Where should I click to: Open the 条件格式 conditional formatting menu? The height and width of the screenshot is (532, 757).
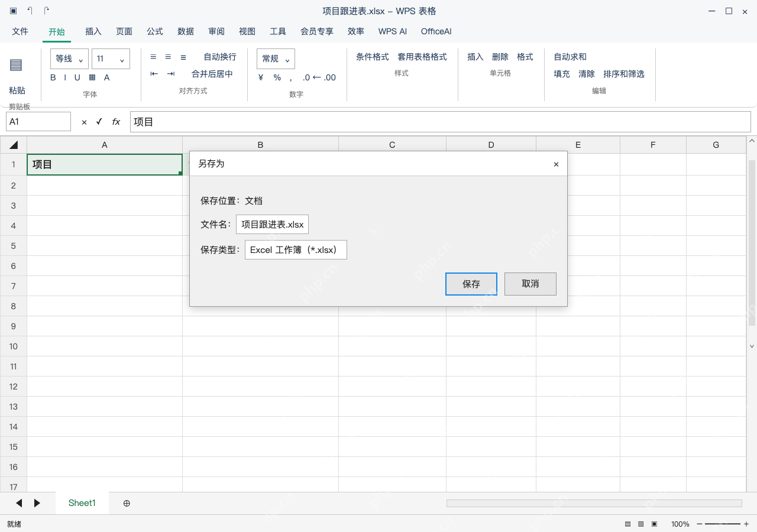click(x=373, y=57)
